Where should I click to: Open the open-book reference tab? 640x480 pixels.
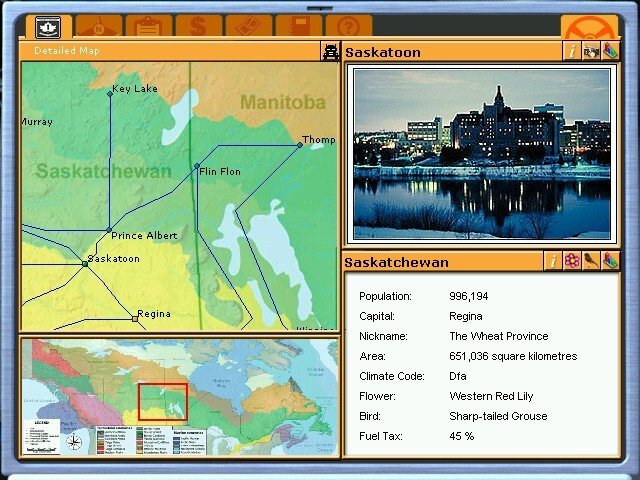[249, 27]
